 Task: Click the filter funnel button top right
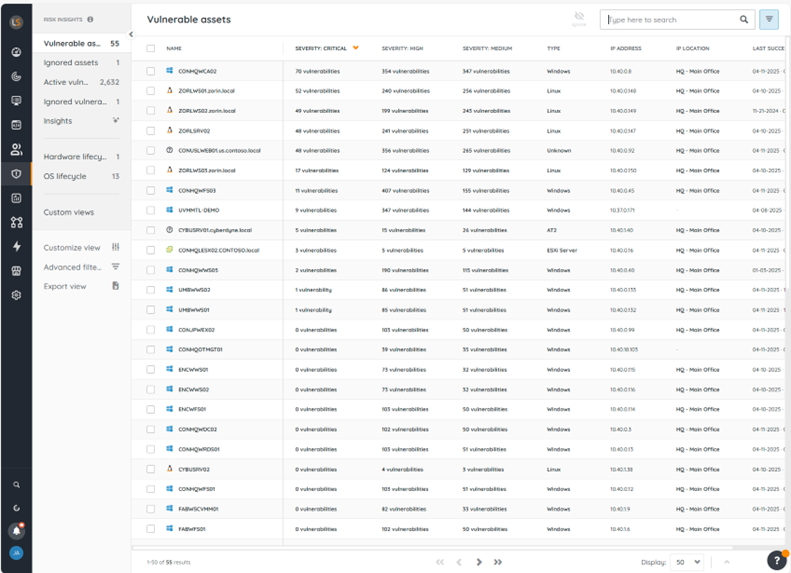(769, 20)
